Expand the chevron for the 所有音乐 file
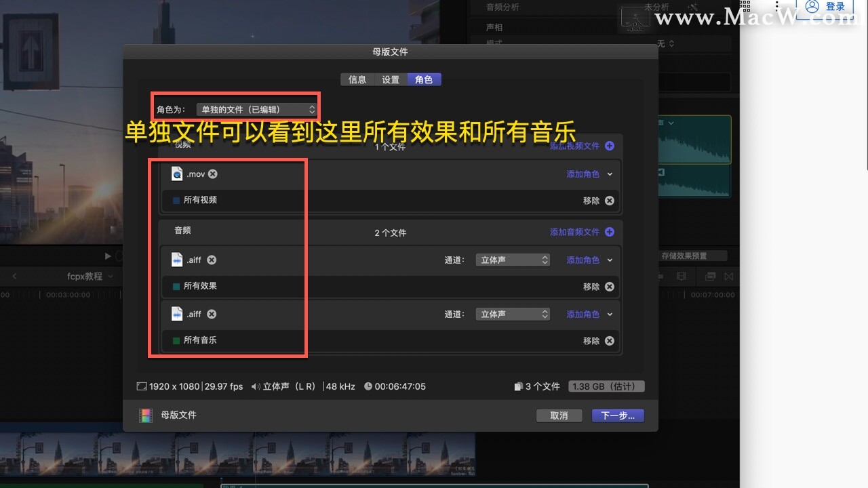 click(610, 314)
